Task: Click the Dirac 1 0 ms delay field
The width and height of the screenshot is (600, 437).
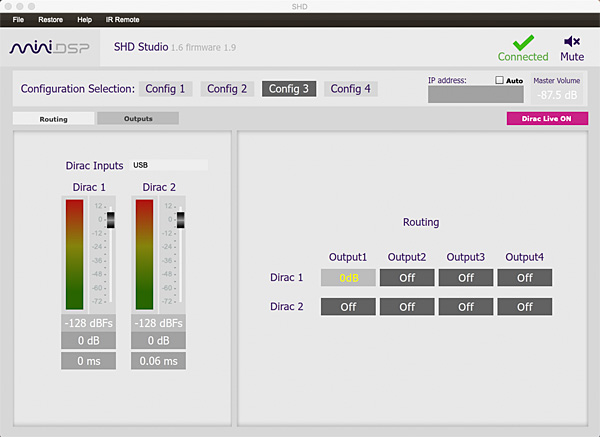Action: coord(88,361)
